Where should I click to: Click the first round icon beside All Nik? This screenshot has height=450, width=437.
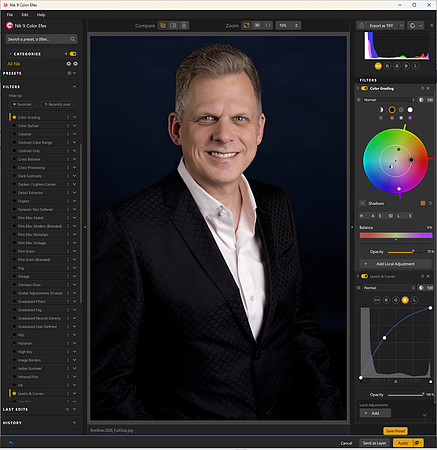tap(69, 64)
